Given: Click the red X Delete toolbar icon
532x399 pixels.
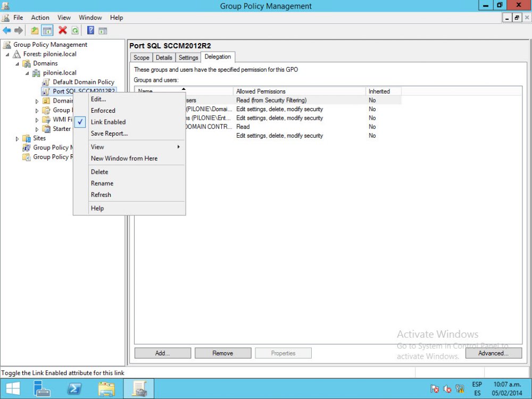Looking at the screenshot, I should pos(62,30).
